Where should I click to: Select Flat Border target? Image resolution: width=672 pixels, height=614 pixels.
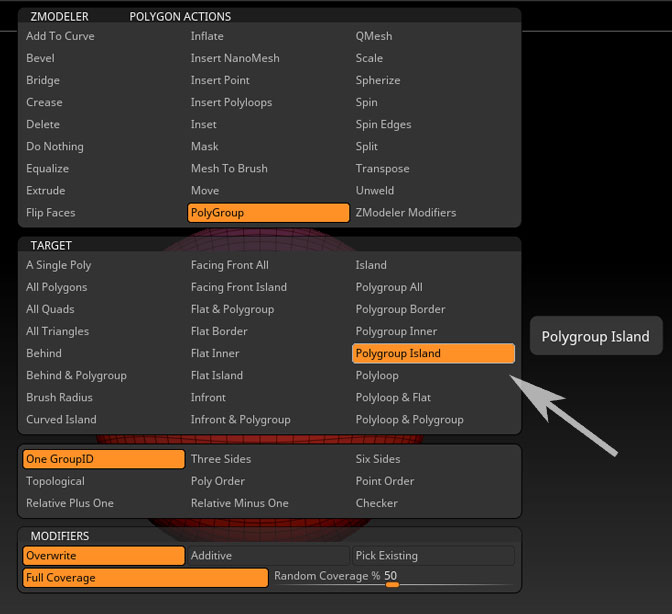pyautogui.click(x=219, y=331)
